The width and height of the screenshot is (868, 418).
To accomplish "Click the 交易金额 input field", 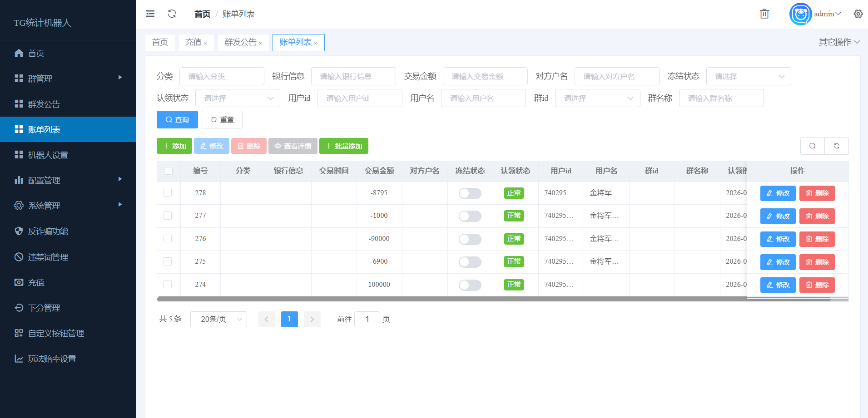I will coord(485,76).
